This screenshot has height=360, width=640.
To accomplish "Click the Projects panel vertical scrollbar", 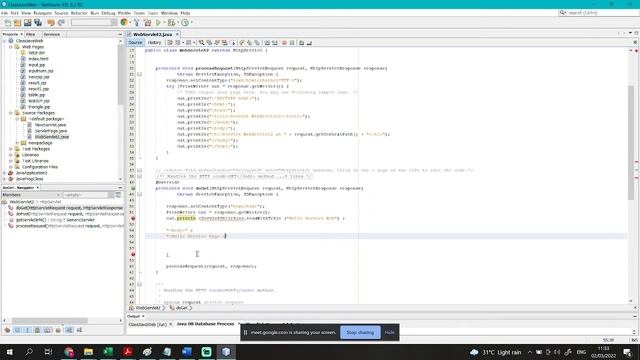I will (x=120, y=73).
